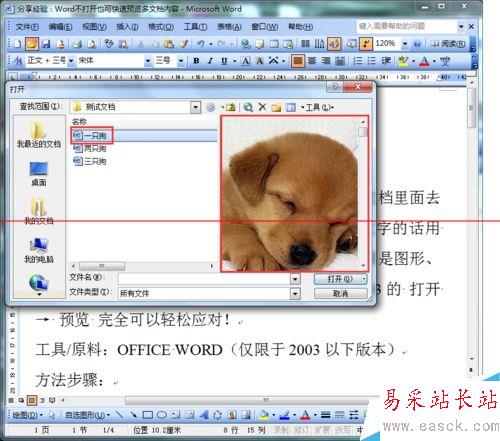Open the style dropdown arrow
The width and height of the screenshot is (500, 441).
coord(71,61)
